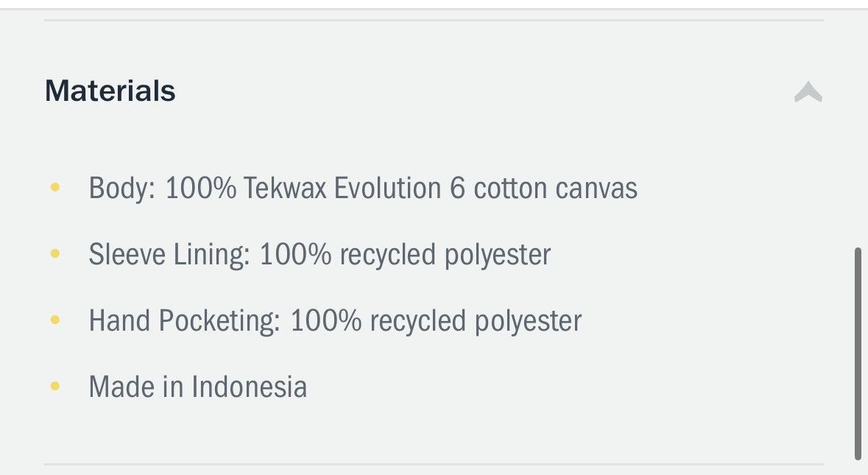The width and height of the screenshot is (868, 475).
Task: Click the divider line below Made in Indonesia
Action: click(434, 464)
